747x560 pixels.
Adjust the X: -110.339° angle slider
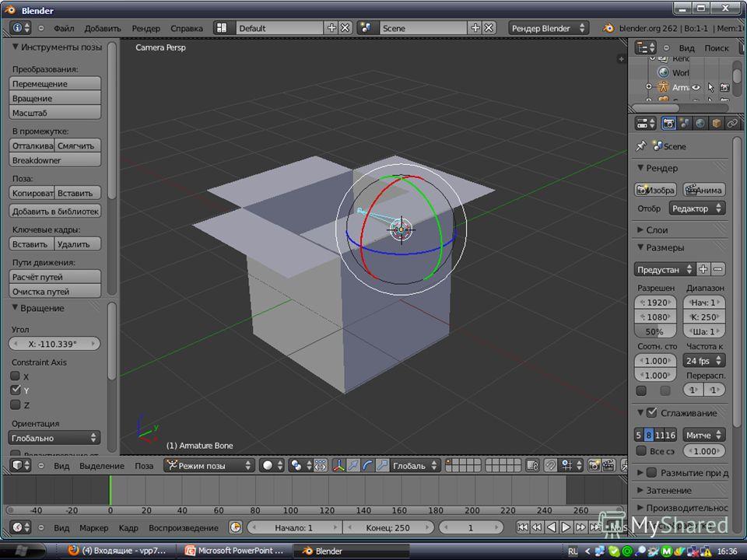coord(54,344)
